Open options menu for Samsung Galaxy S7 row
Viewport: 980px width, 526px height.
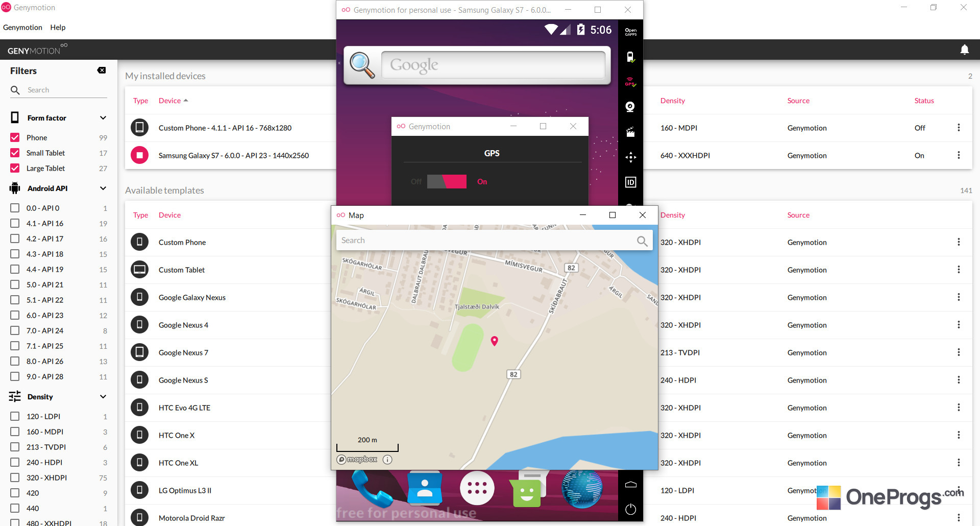[959, 155]
